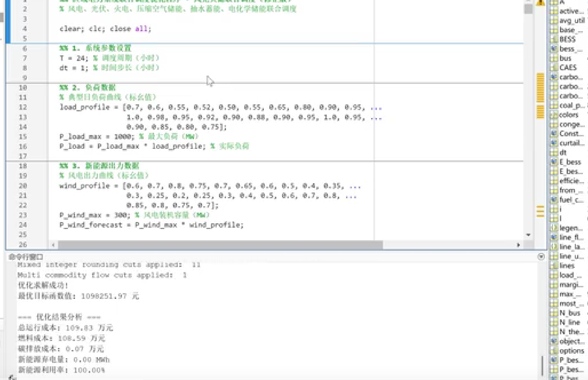
Task: Select the dt variable in workspace
Action: [563, 152]
